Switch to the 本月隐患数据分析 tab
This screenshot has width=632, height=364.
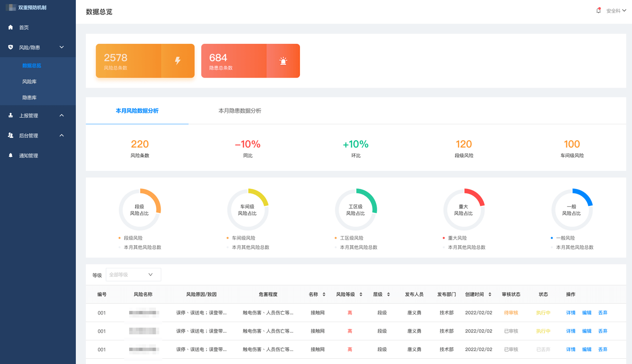coord(240,111)
